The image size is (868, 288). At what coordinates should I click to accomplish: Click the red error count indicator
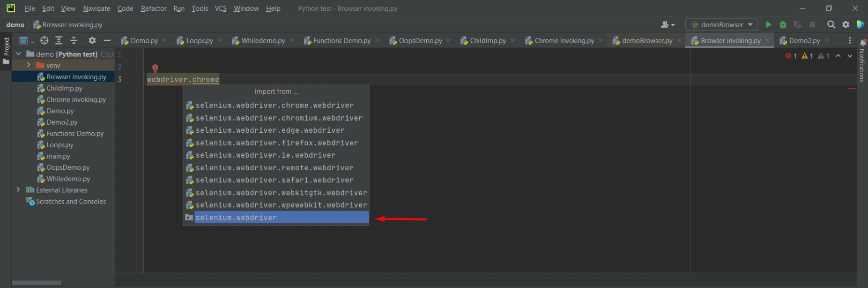tap(791, 56)
